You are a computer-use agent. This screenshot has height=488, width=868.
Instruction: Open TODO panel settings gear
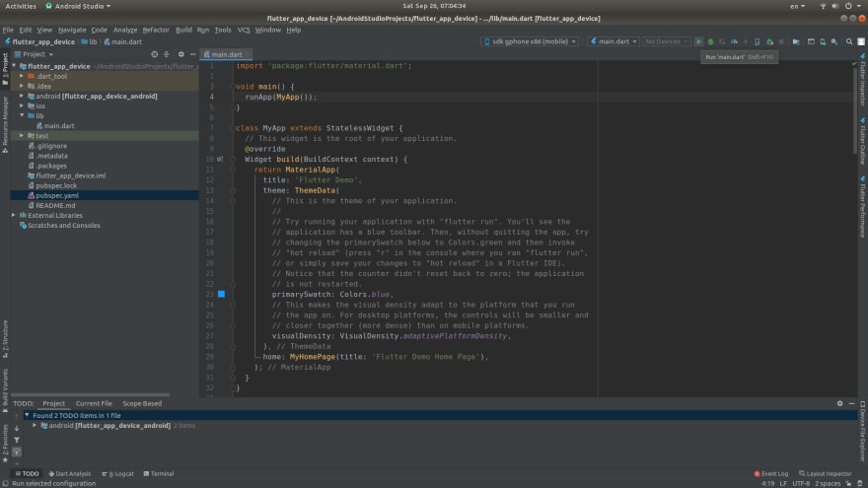coord(839,403)
